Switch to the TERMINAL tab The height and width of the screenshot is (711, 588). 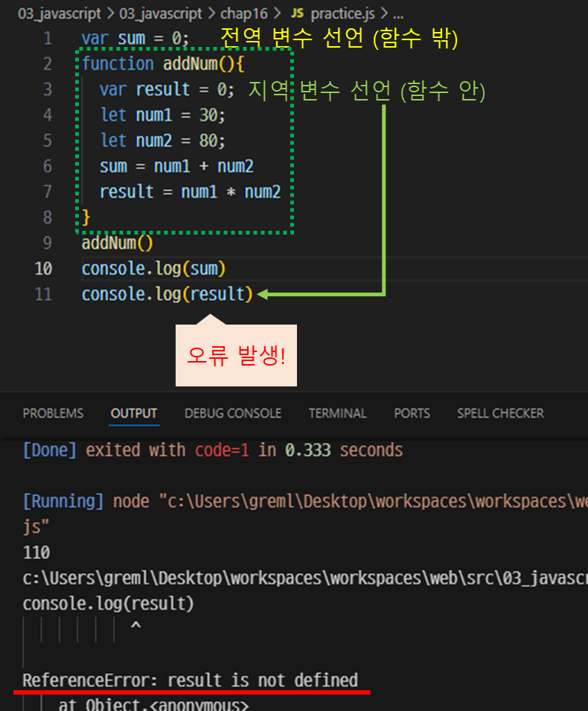(338, 413)
